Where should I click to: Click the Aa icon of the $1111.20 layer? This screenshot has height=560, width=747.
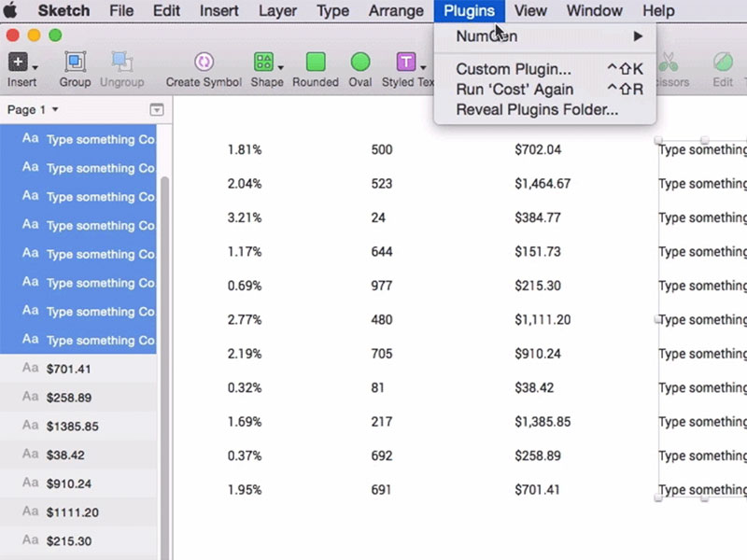(31, 511)
